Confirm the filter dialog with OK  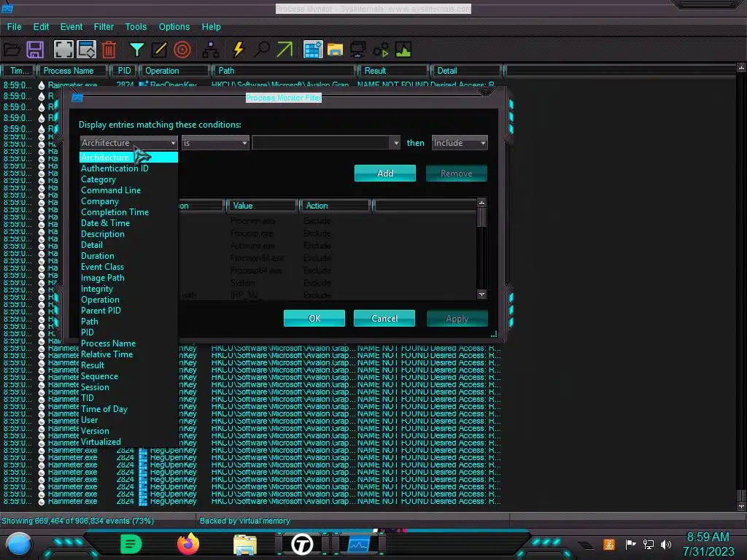coord(314,318)
